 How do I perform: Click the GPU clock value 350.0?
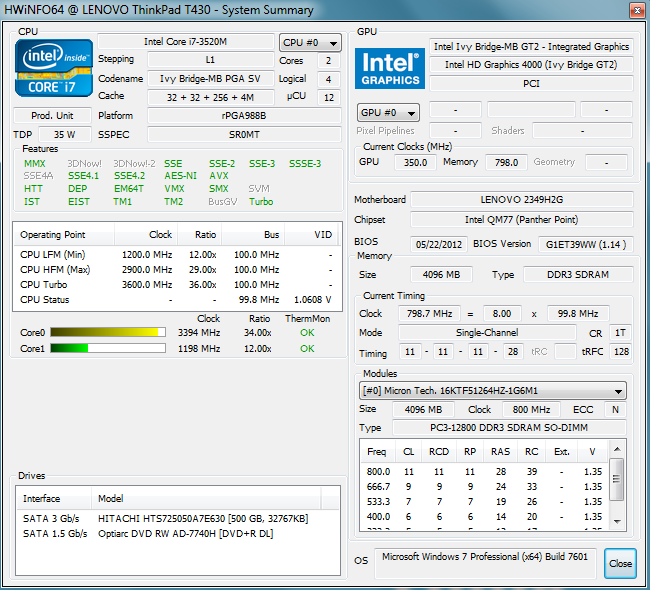[x=415, y=162]
